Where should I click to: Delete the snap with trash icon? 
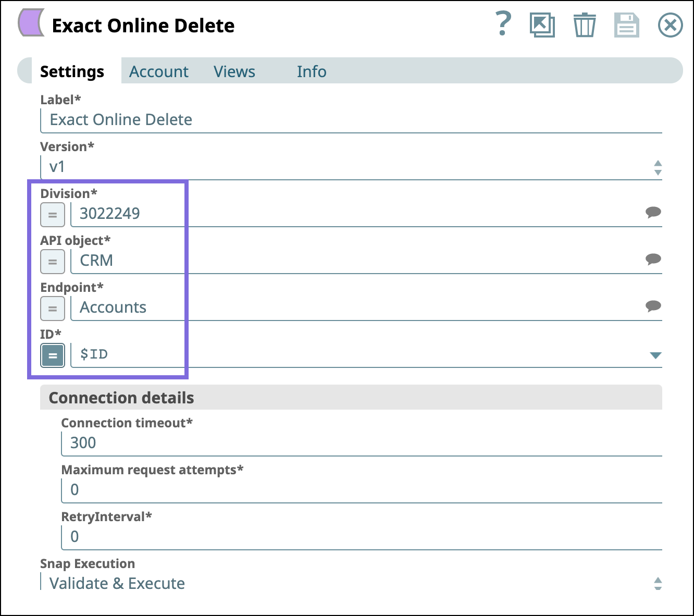585,25
